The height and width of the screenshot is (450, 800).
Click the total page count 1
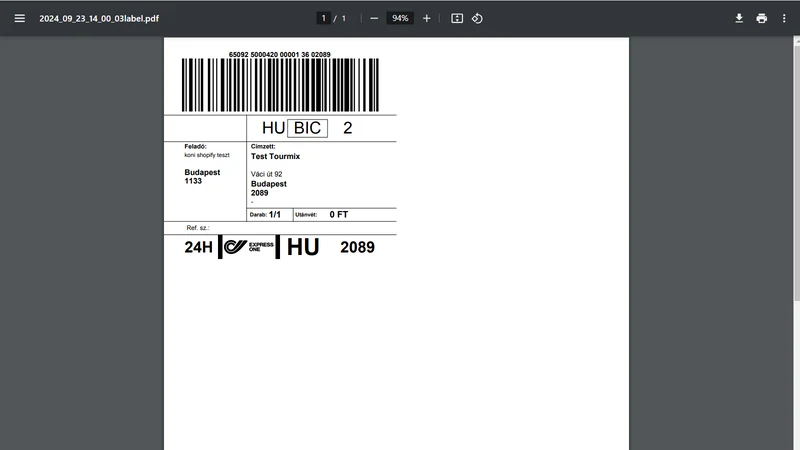click(x=344, y=18)
